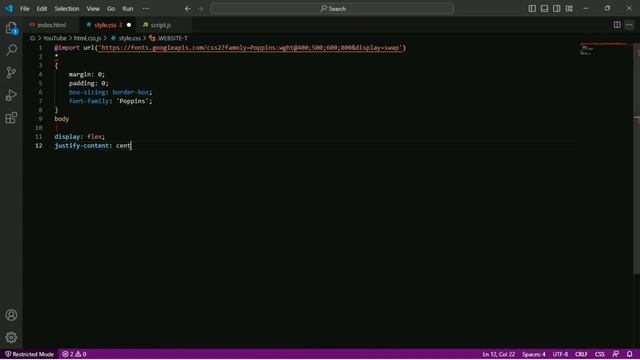Open Run and Debug view
The image size is (640, 360).
[11, 95]
